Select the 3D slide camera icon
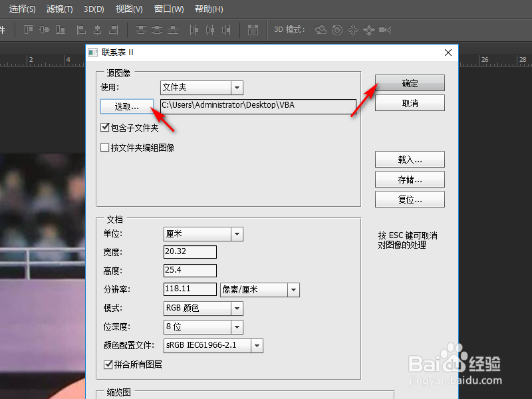This screenshot has height=399, width=532. (369, 30)
